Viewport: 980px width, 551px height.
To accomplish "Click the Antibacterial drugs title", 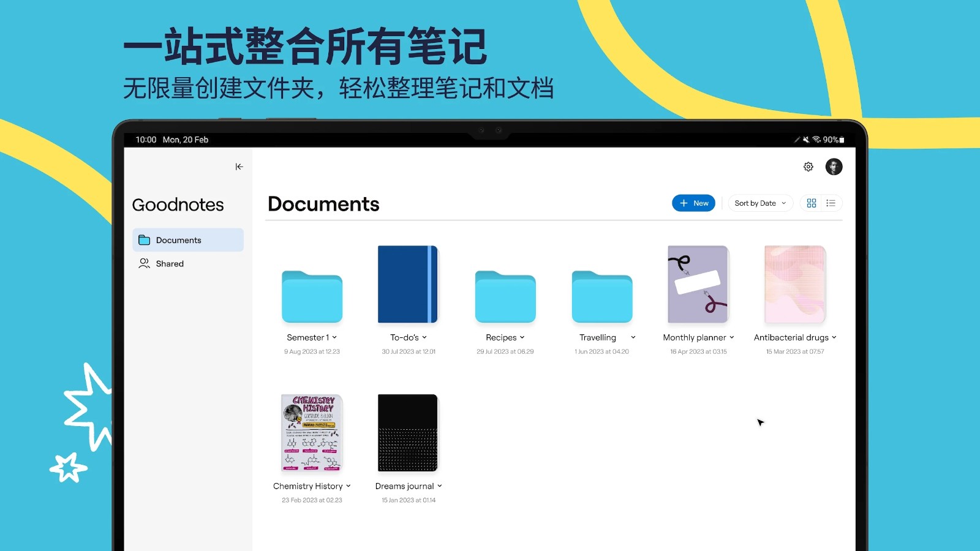I will point(791,337).
